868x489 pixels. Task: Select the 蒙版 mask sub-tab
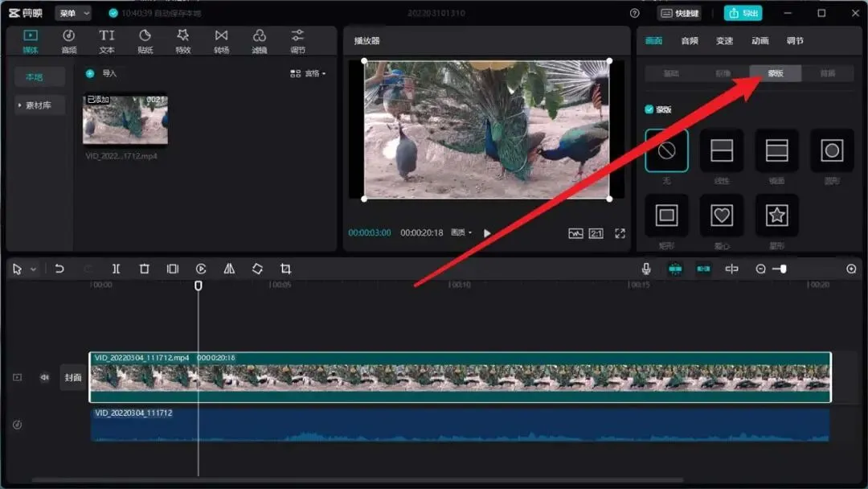point(776,73)
